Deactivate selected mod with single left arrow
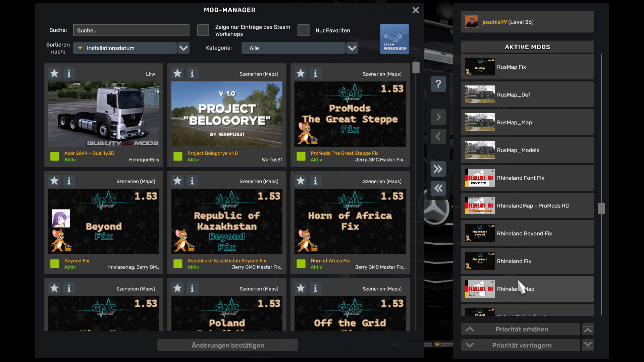Viewport: 644px width, 362px height. pos(438,136)
